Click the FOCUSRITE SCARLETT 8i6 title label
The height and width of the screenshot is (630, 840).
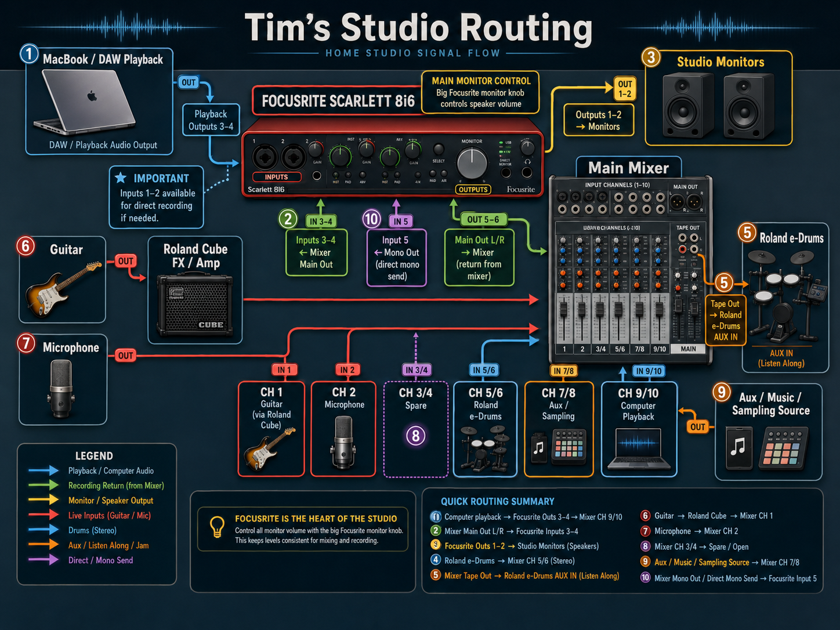click(x=338, y=101)
